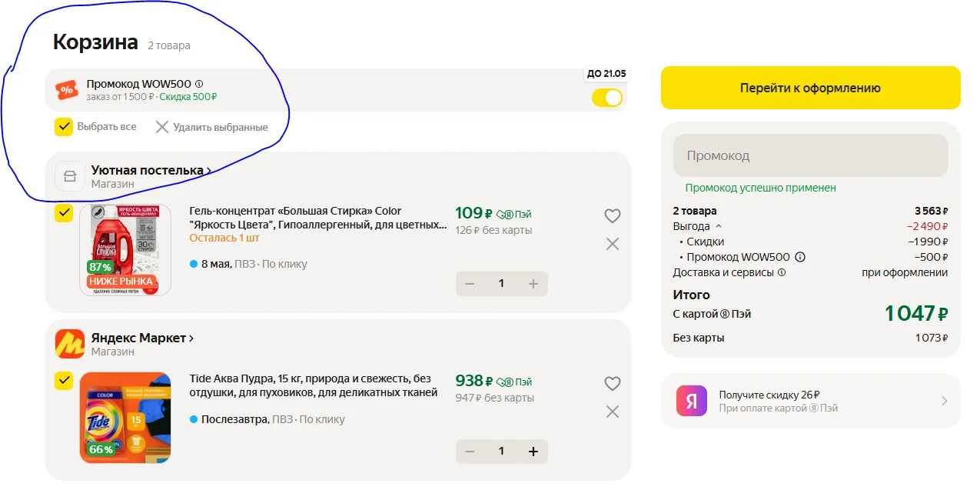Delete Tide Аква Пудра from cart
Viewport: 980px width, 490px height.
click(612, 412)
